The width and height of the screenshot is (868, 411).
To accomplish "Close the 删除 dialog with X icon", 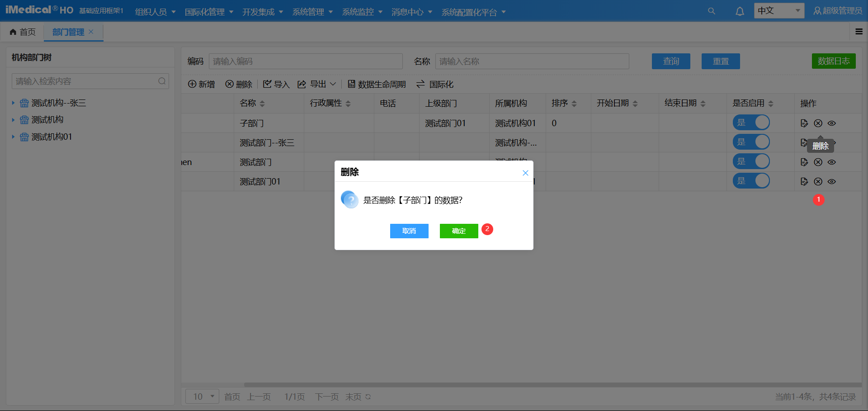I will (525, 173).
